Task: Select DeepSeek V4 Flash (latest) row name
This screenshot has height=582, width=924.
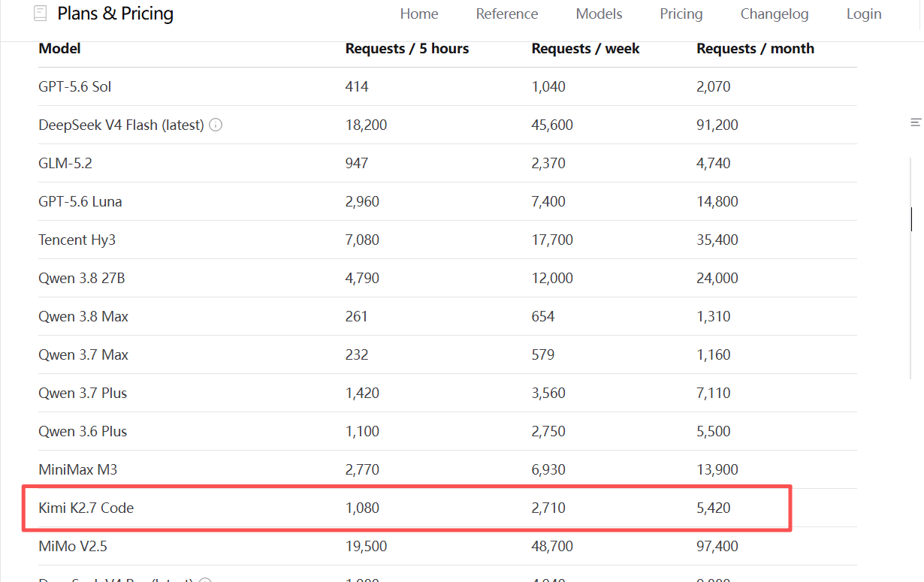Action: point(121,125)
